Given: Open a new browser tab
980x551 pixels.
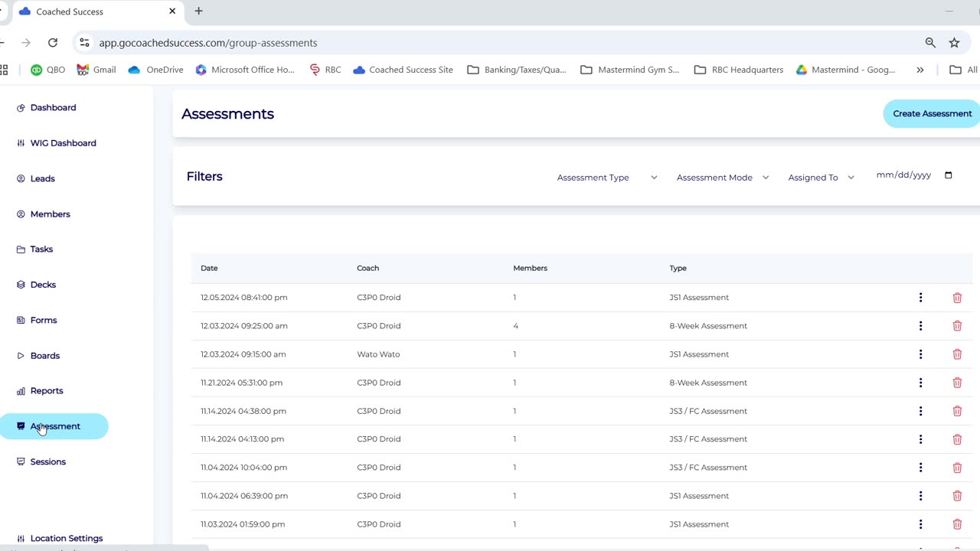Looking at the screenshot, I should (x=198, y=11).
